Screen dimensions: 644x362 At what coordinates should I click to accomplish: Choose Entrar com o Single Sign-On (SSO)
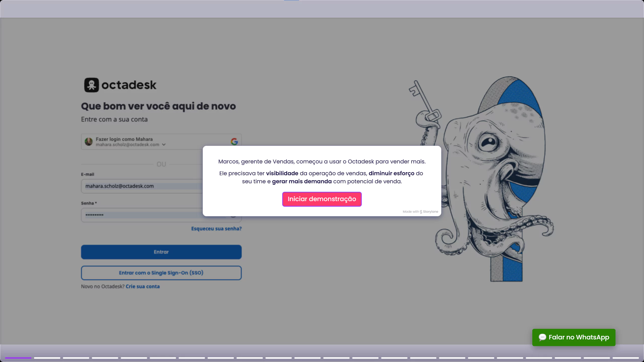click(161, 273)
